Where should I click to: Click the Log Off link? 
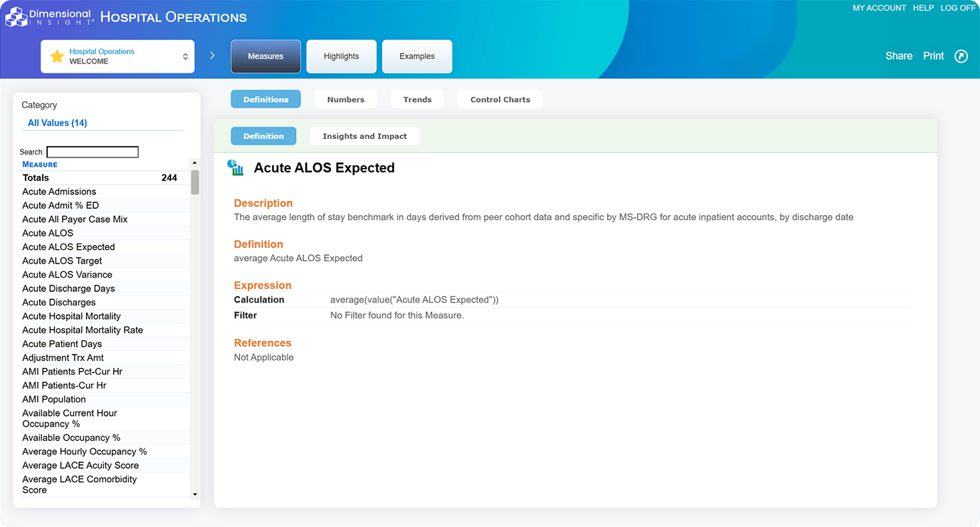pyautogui.click(x=957, y=8)
